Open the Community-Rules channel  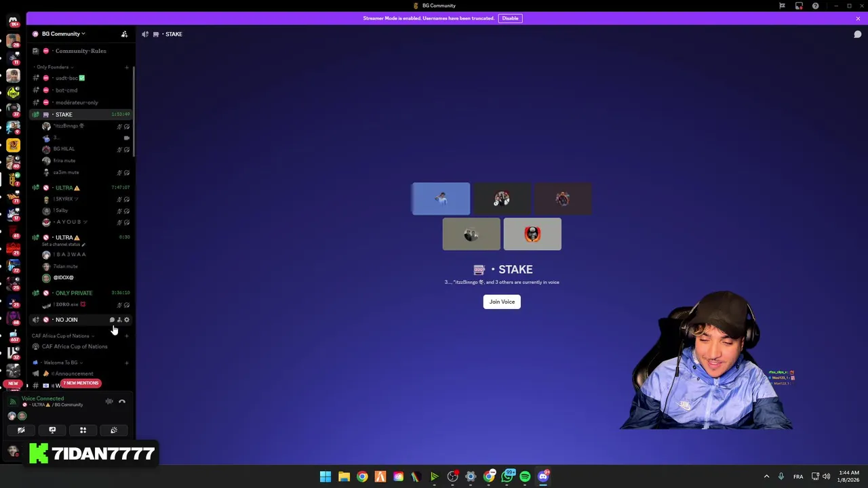pyautogui.click(x=80, y=51)
